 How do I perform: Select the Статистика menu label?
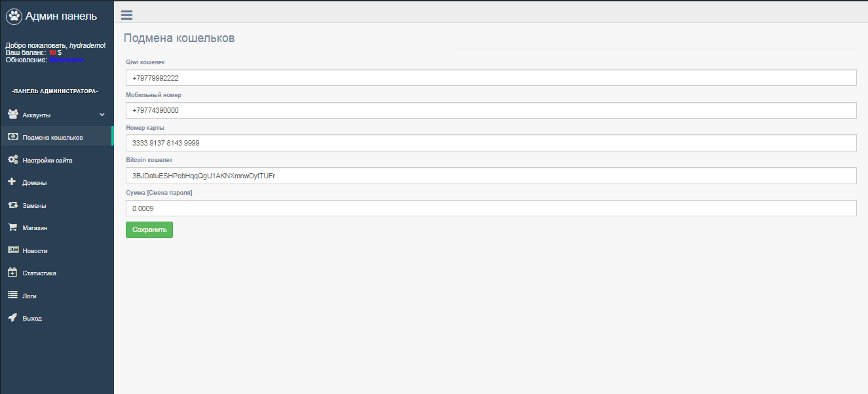[39, 273]
